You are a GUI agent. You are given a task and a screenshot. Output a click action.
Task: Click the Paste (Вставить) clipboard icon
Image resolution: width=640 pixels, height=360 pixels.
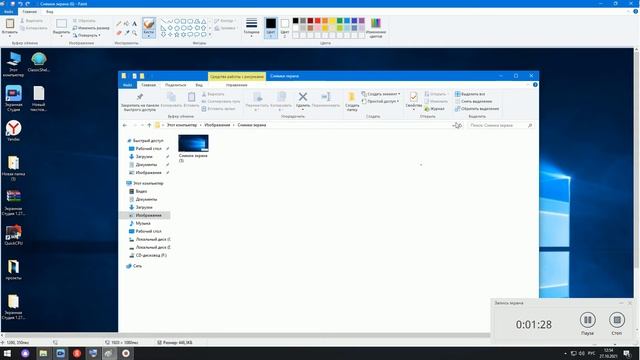click(x=10, y=24)
